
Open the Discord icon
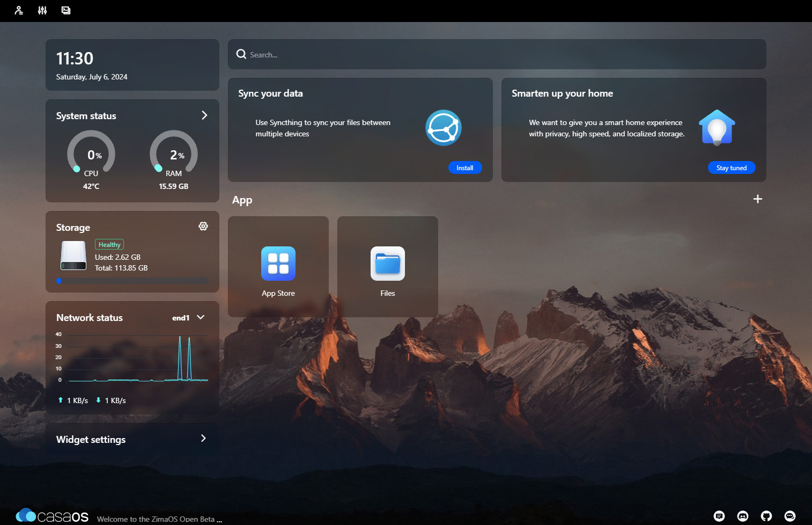pos(743,516)
